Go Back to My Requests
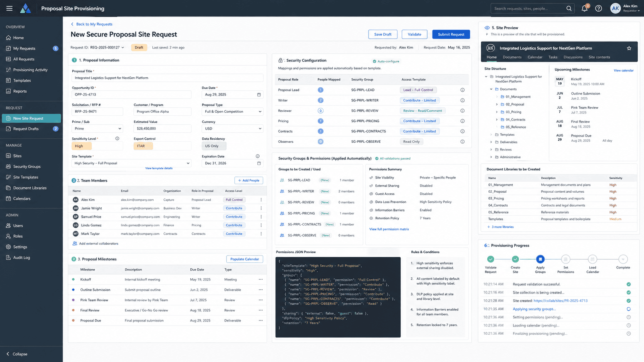The image size is (644, 362). click(x=92, y=24)
